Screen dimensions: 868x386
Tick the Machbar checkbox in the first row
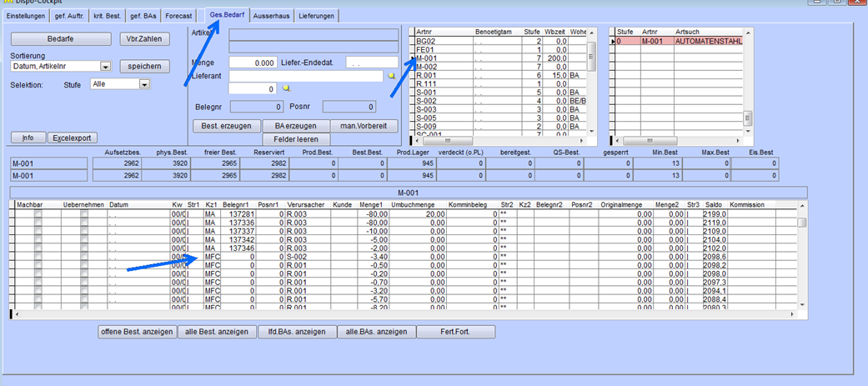click(38, 214)
